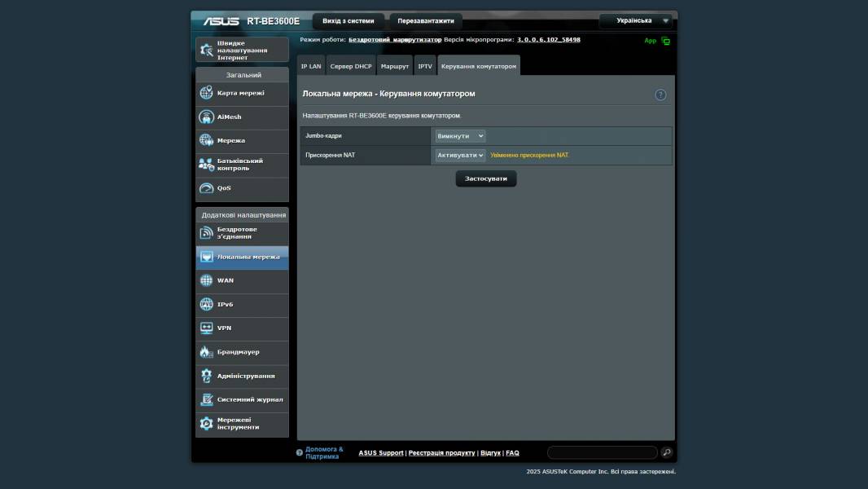Open the Бездротовий маршрутизатор mode link
The width and height of the screenshot is (868, 489).
click(395, 40)
